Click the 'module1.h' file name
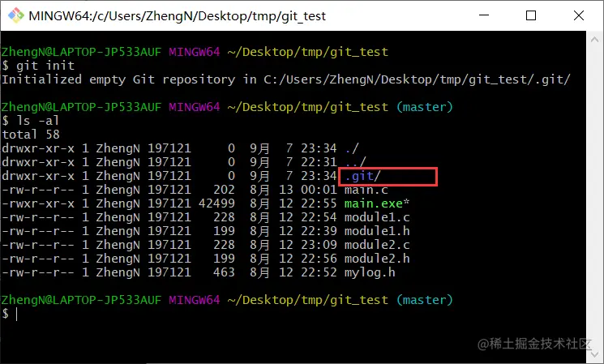604x364 pixels. click(377, 231)
